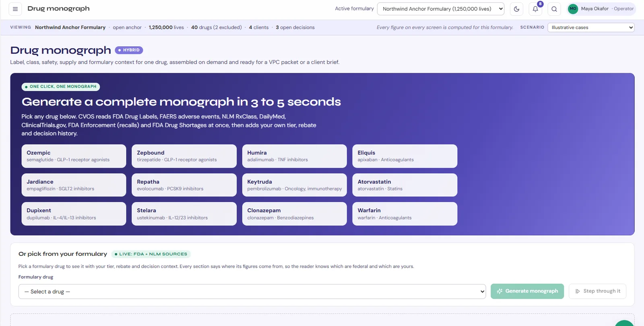Click the Step through it button

[x=597, y=291]
